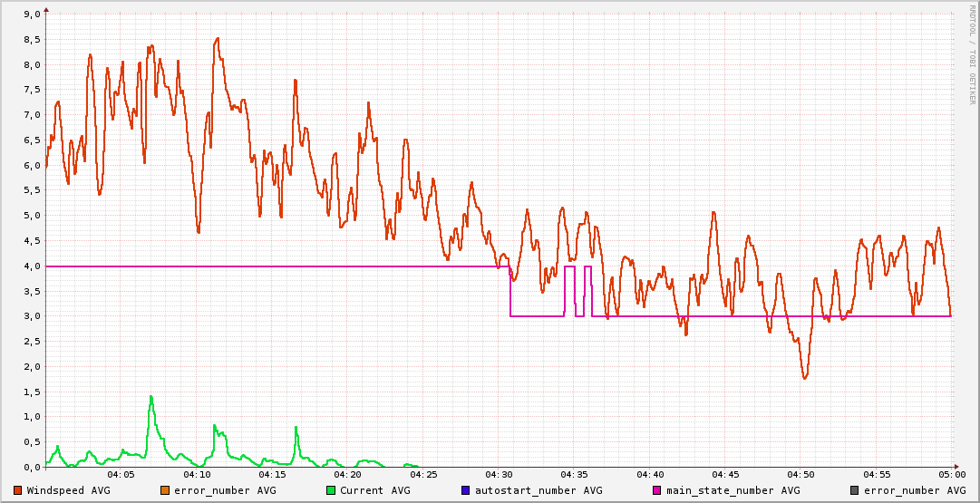Click the magenta main_state_number legend swatch

pyautogui.click(x=657, y=490)
